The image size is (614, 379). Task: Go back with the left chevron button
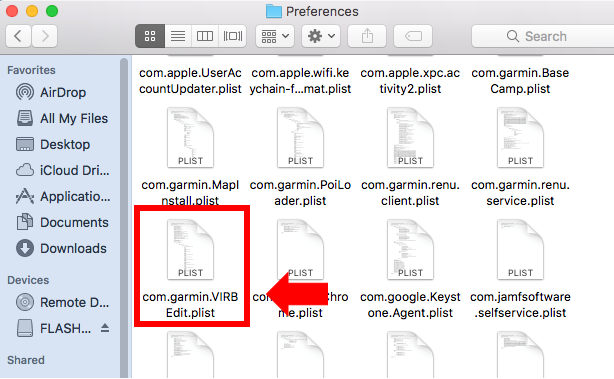coord(18,36)
